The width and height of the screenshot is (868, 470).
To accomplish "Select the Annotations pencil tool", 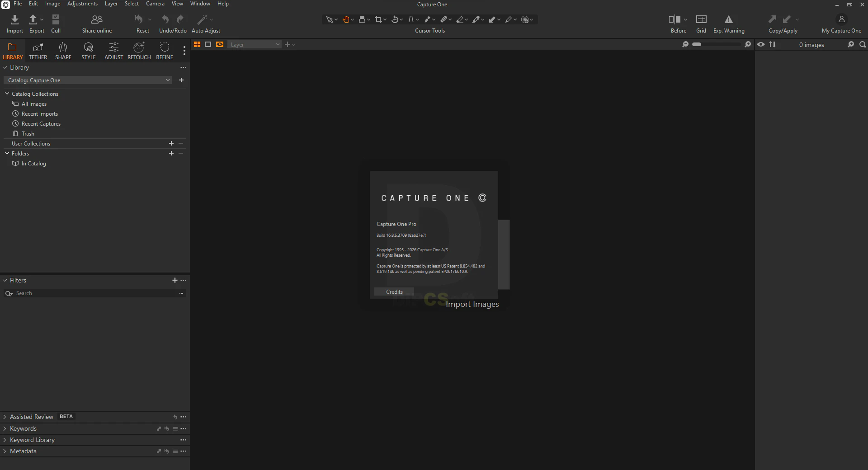I will point(509,19).
